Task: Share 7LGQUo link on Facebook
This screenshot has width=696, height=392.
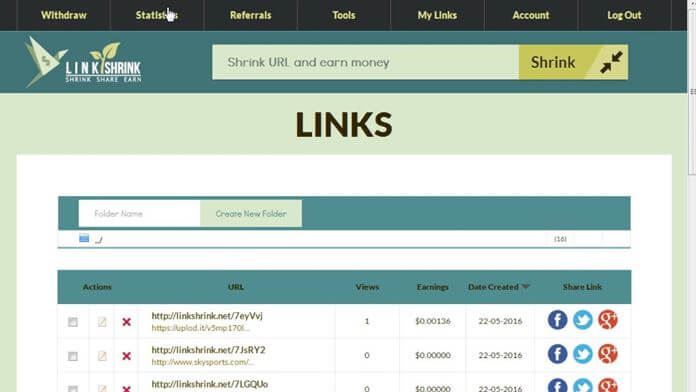Action: pyautogui.click(x=558, y=385)
